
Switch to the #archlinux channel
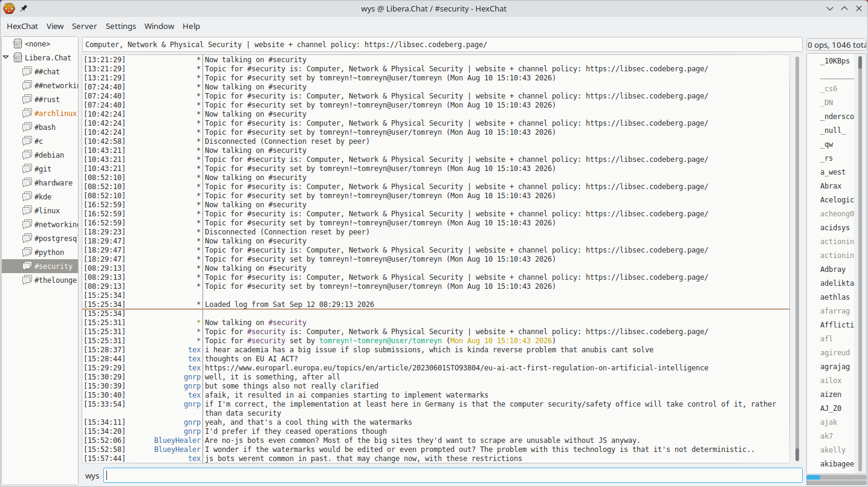pos(56,113)
